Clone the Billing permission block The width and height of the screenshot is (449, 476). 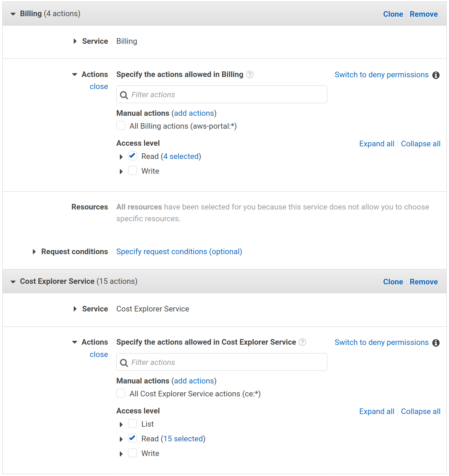click(393, 14)
